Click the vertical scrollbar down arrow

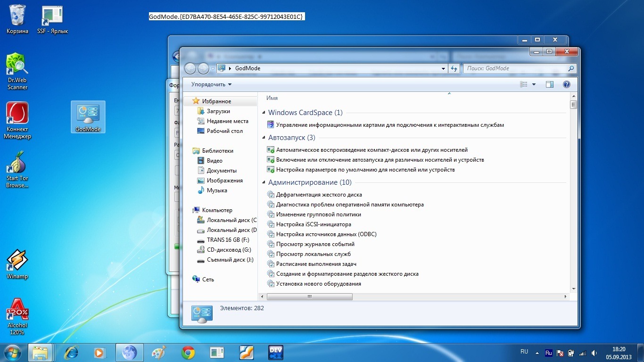(x=573, y=288)
